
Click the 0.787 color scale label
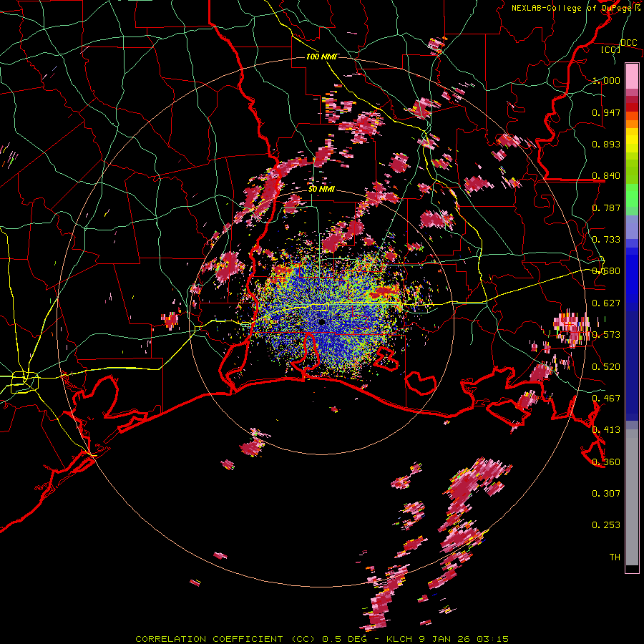click(606, 208)
